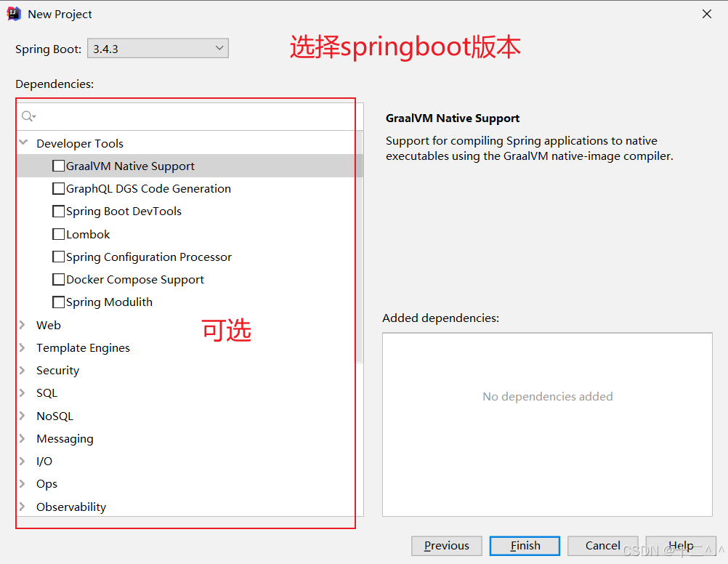This screenshot has width=728, height=564.
Task: Enable the Spring Modulith dependency
Action: click(58, 301)
